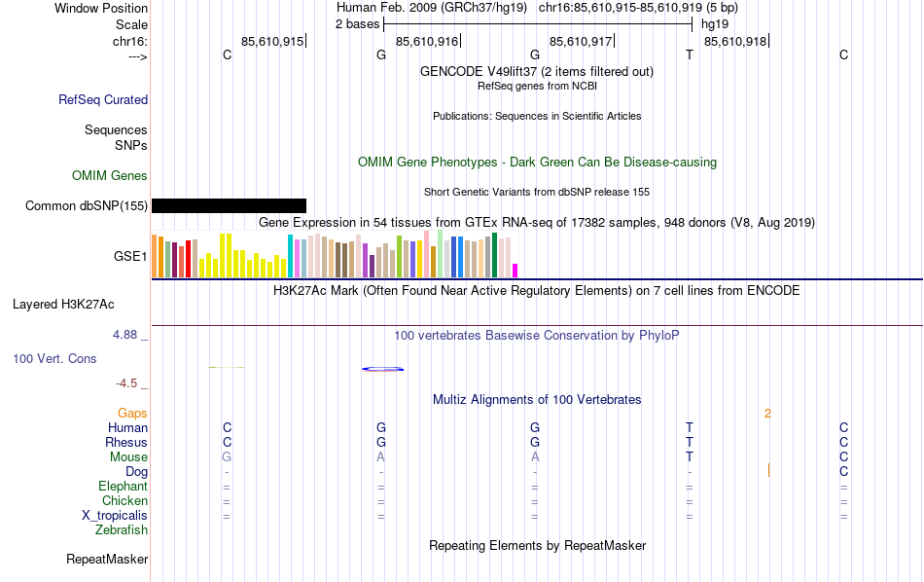Click the X_tropicalis species row label
924x582 pixels.
pos(115,516)
